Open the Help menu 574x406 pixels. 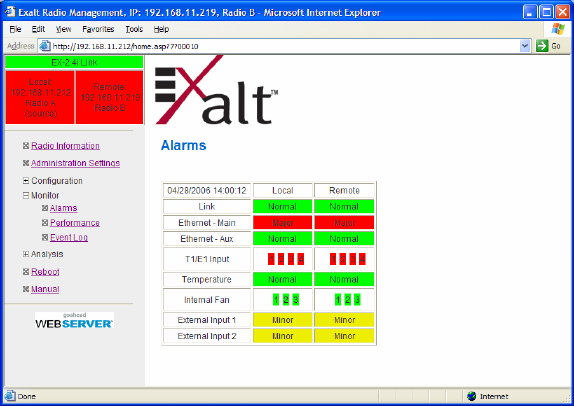coord(161,29)
